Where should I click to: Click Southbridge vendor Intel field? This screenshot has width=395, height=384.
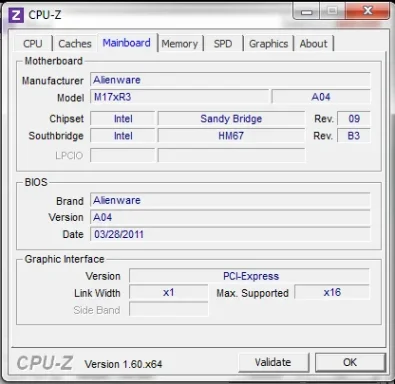123,136
